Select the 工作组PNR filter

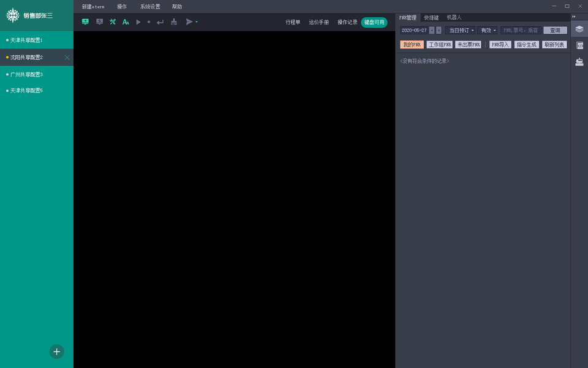point(440,45)
